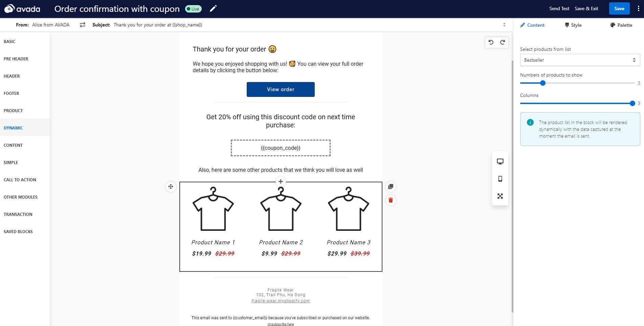The image size is (644, 326).
Task: Switch to the Style tab
Action: click(x=573, y=25)
